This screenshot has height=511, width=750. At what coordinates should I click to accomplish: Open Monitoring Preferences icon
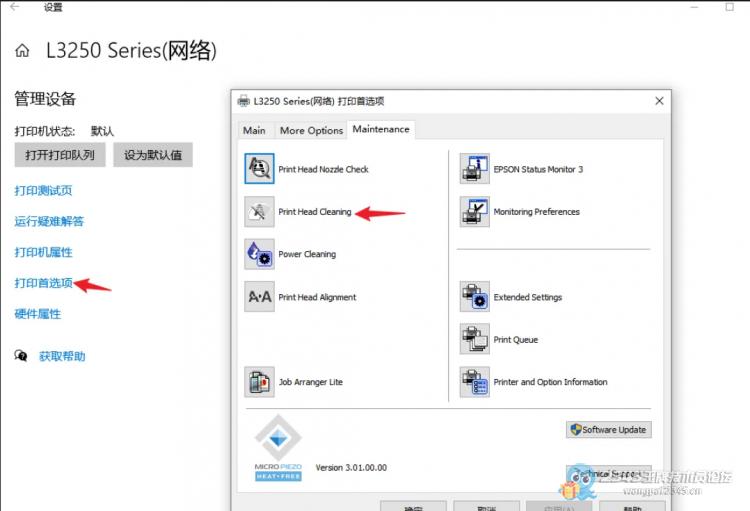tap(474, 212)
